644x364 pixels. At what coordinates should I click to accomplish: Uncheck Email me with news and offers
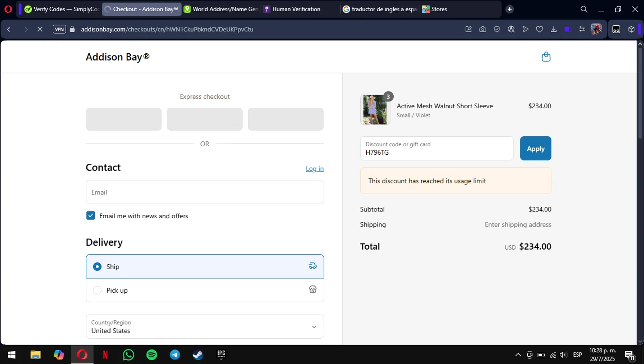[x=91, y=216]
